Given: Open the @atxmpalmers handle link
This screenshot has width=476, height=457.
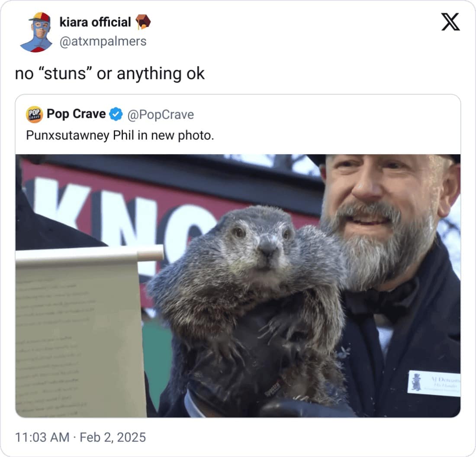Looking at the screenshot, I should (103, 41).
